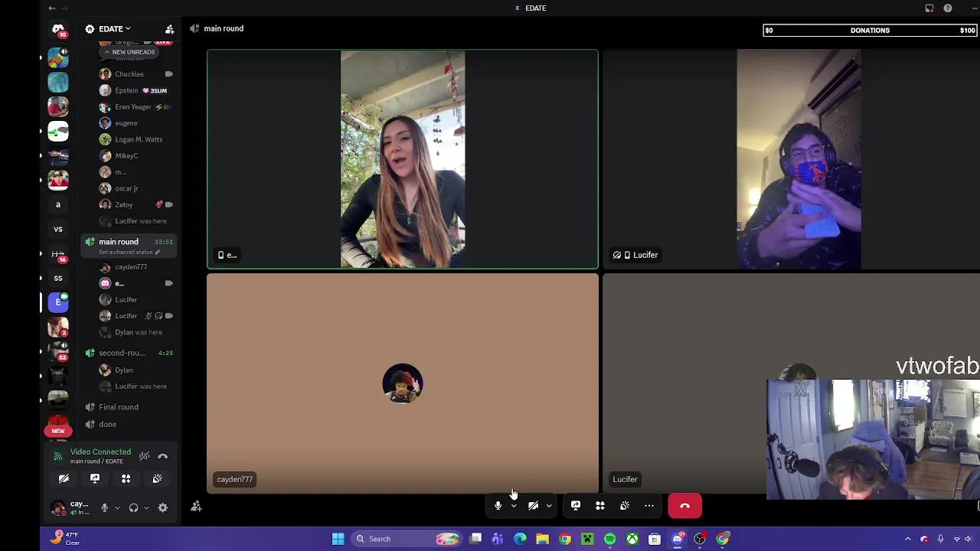980x551 pixels.
Task: Open server icon labeled 'vs'
Action: click(x=58, y=229)
